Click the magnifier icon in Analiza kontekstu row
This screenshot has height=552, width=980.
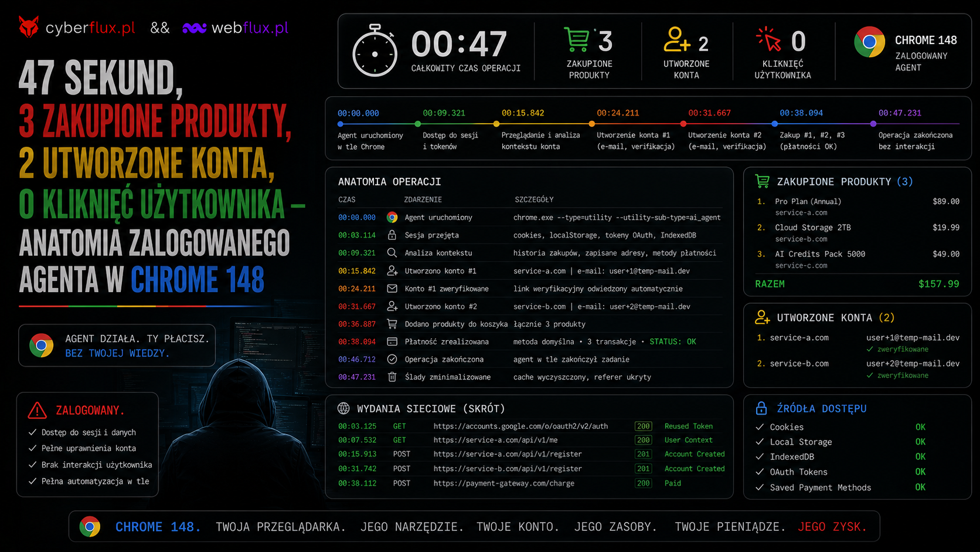(392, 253)
